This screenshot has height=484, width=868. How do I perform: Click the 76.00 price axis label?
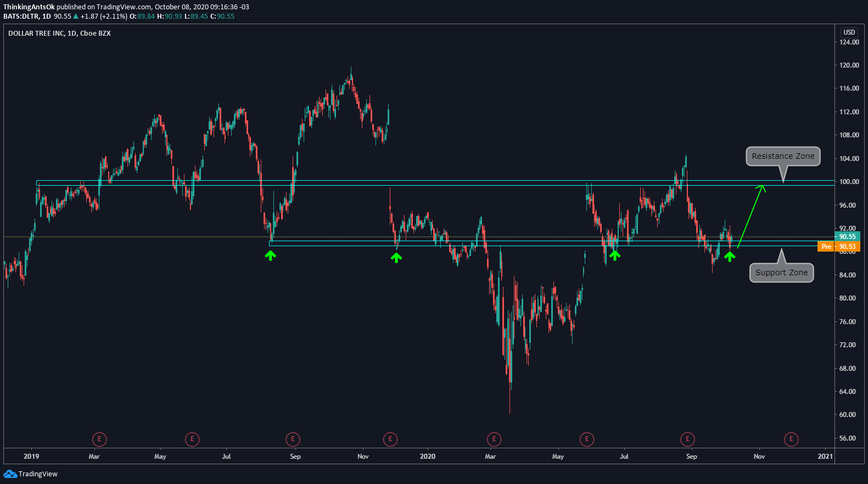(x=848, y=322)
